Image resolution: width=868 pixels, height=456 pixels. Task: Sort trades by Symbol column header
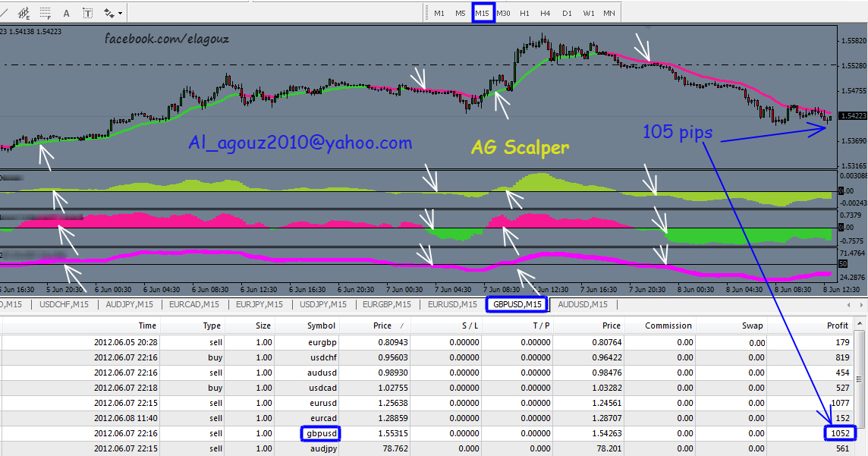321,325
